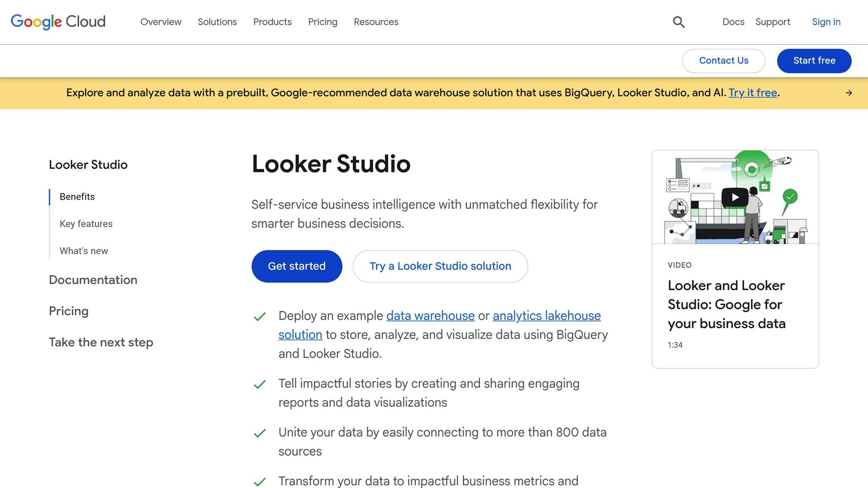Click the self-service business intelligence tagline
Viewport: 868px width, 488px height.
click(x=424, y=214)
